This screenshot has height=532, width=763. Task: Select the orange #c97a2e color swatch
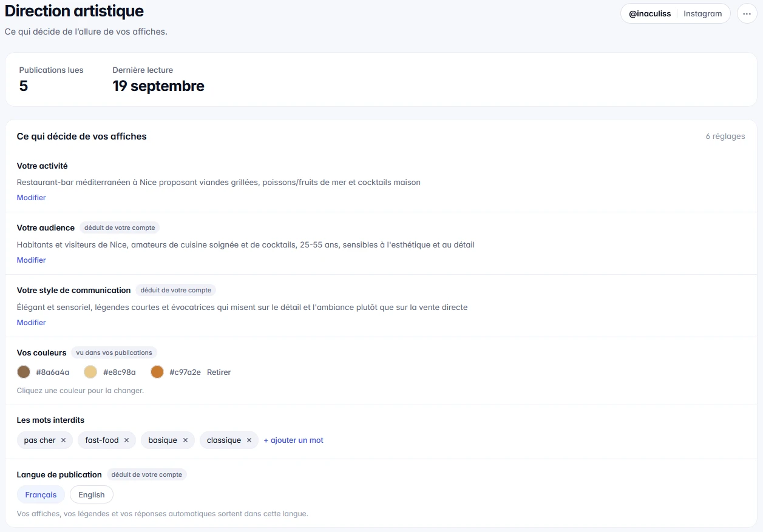coord(157,372)
